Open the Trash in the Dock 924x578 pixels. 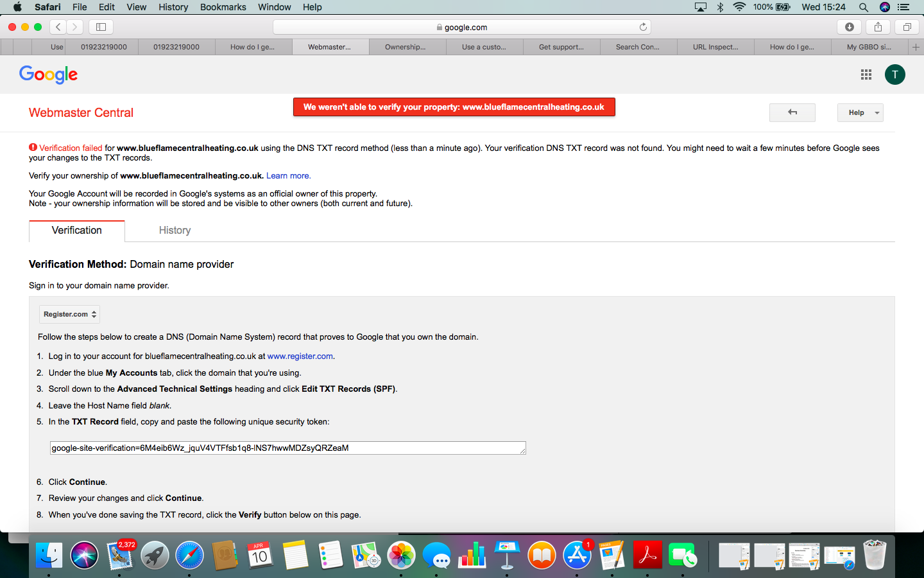point(875,555)
